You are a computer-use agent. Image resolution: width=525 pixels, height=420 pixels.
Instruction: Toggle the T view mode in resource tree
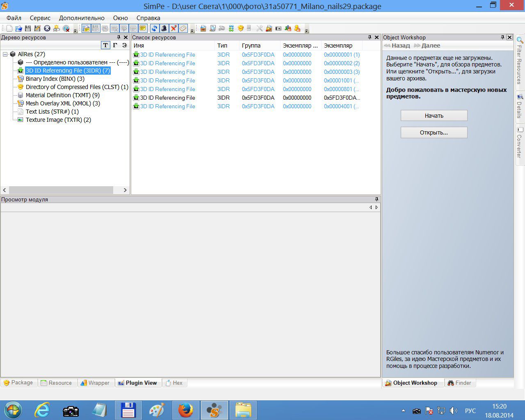(105, 45)
